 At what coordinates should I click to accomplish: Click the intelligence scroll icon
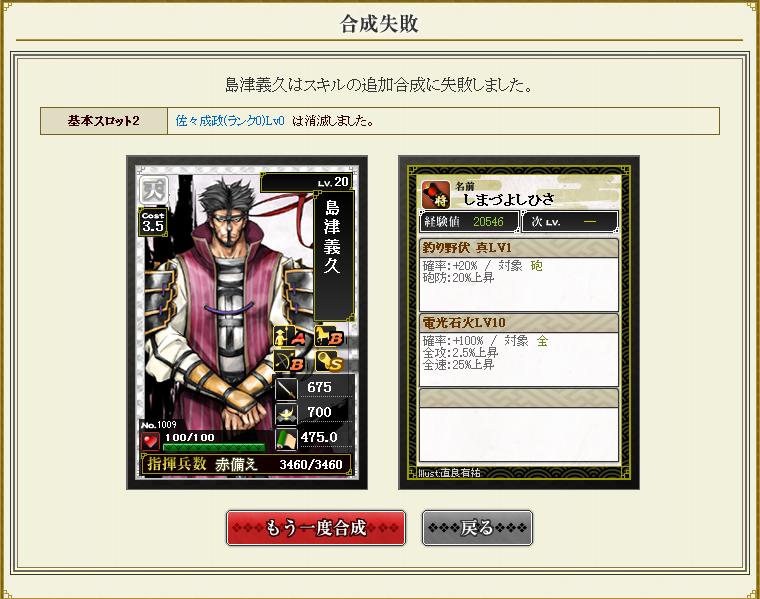click(x=286, y=439)
